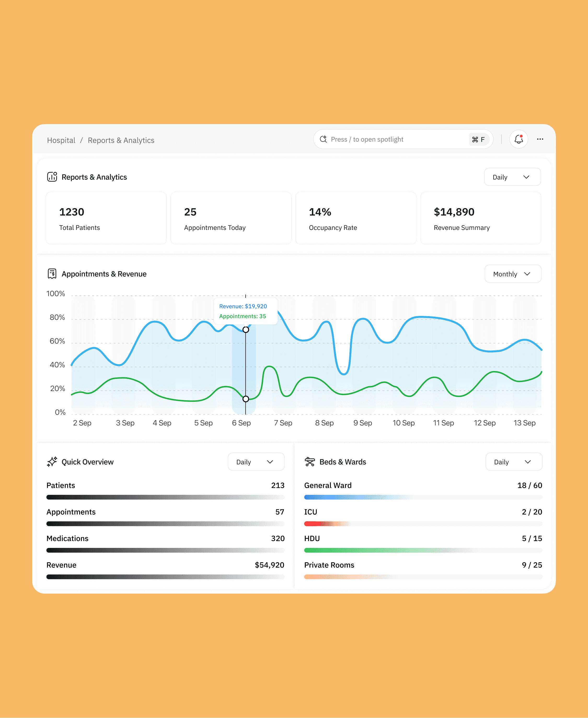Click the 60% y-axis label

click(57, 341)
